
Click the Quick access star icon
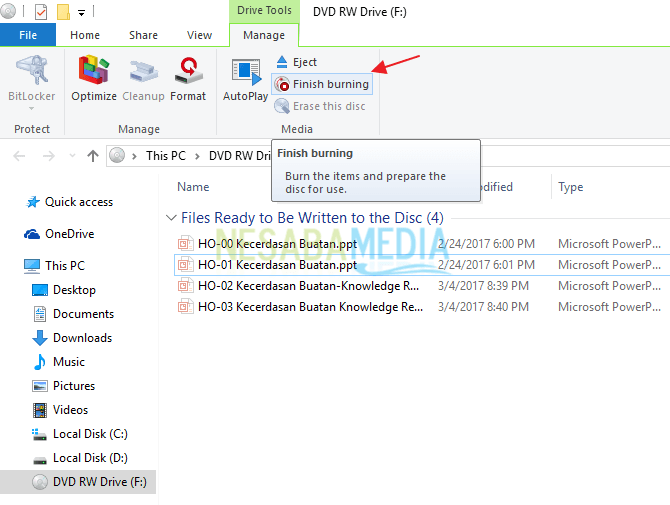32,202
